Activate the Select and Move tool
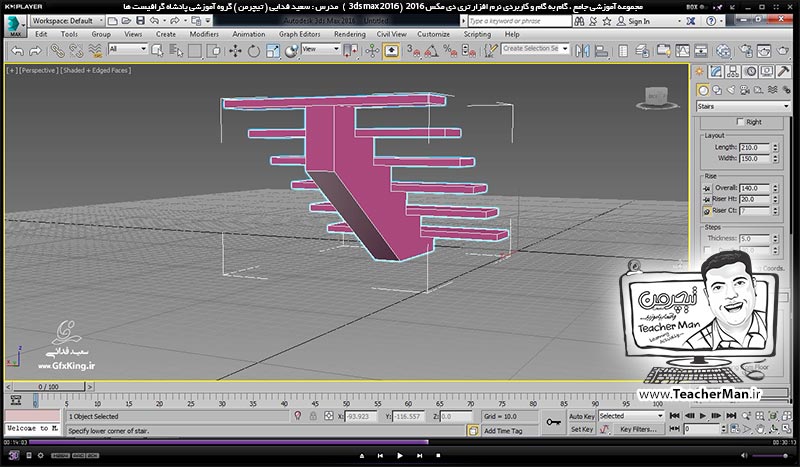The width and height of the screenshot is (800, 467). (x=235, y=51)
